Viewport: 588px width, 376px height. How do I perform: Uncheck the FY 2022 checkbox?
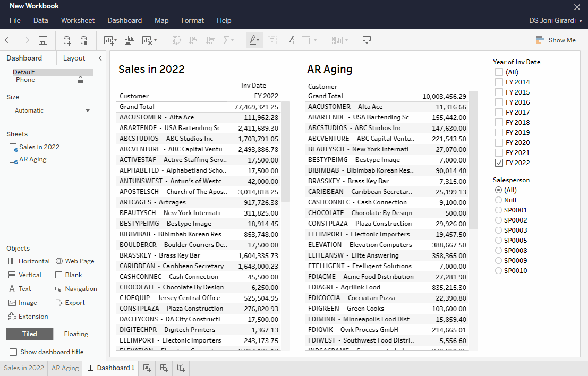click(499, 163)
